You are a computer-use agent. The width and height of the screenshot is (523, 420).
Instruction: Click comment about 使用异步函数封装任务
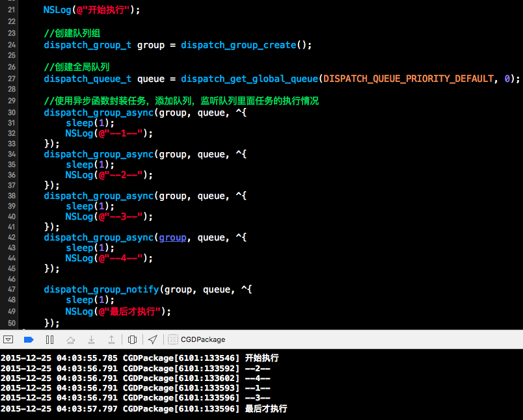coord(181,101)
